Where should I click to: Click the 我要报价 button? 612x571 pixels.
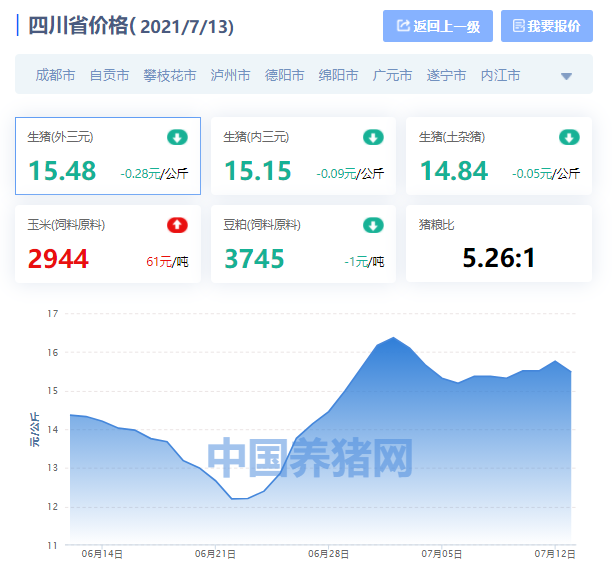coord(546,26)
